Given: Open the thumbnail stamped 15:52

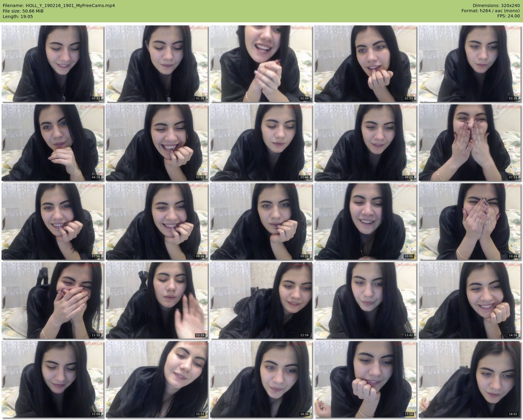Looking at the screenshot, I should tap(157, 379).
